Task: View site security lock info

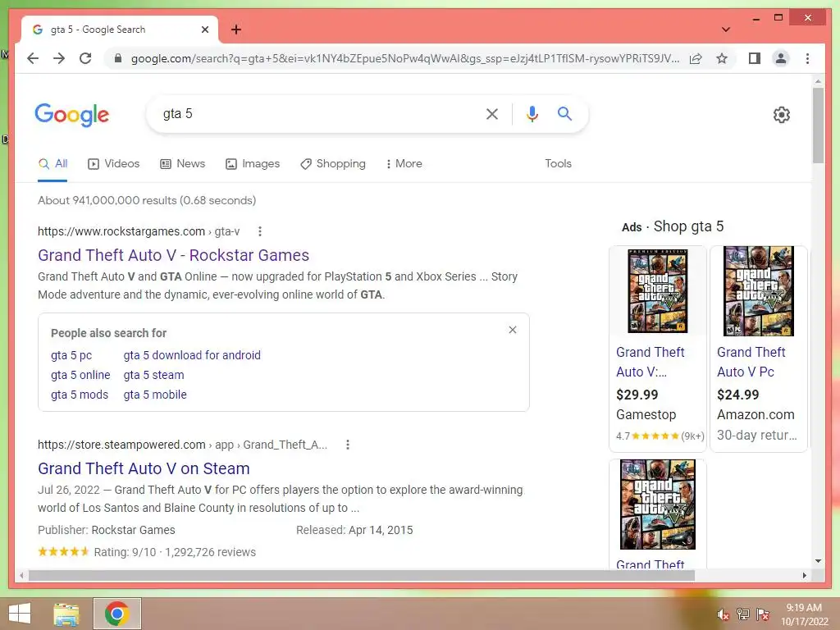Action: point(118,58)
